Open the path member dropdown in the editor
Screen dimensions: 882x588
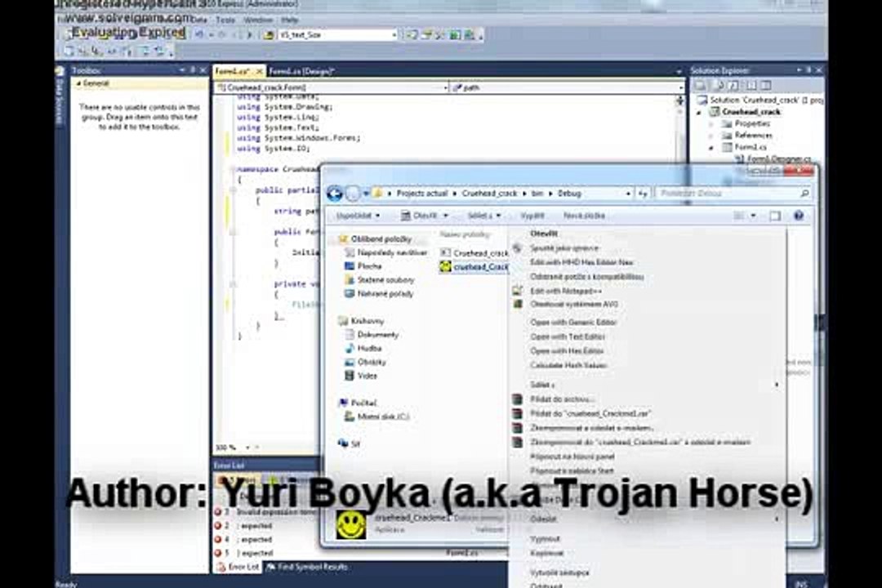coord(680,87)
